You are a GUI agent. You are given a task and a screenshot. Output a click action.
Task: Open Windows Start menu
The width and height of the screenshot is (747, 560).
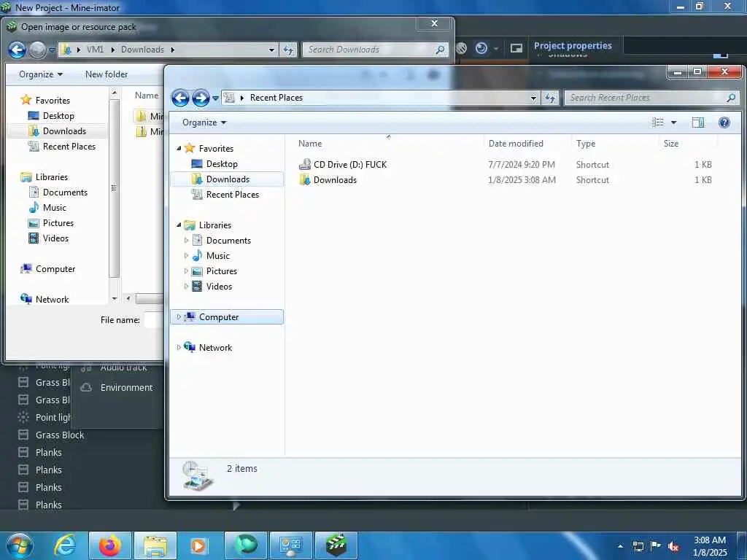[20, 545]
